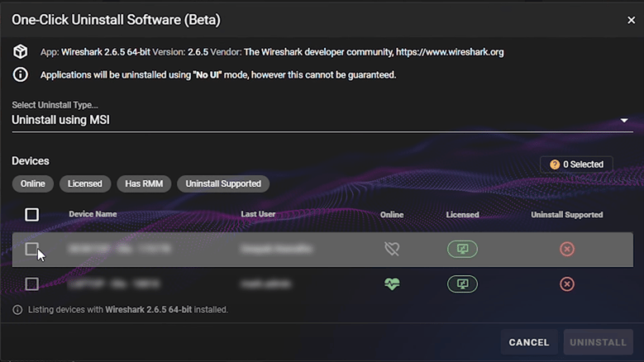
Task: Click the Wireshark vendor URL text
Action: click(450, 52)
